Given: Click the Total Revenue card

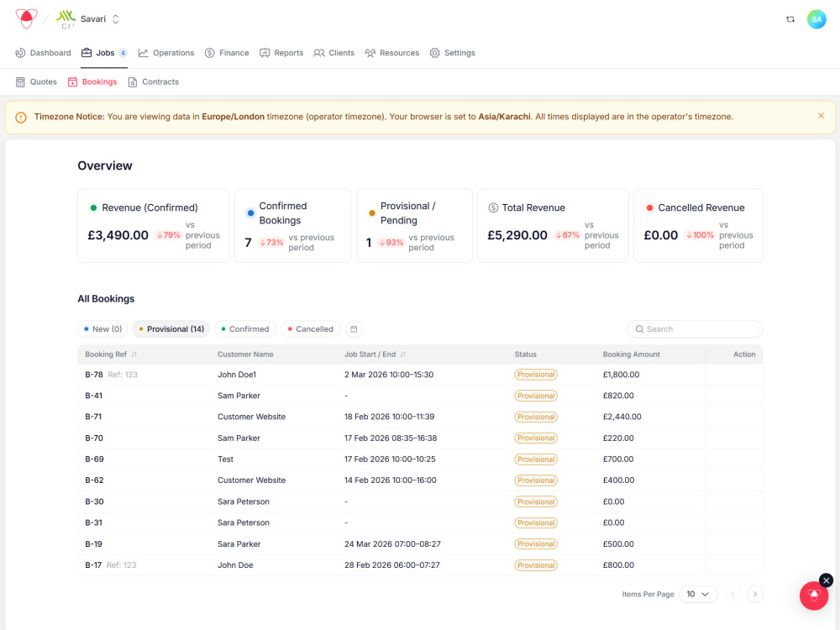Looking at the screenshot, I should pos(553,225).
